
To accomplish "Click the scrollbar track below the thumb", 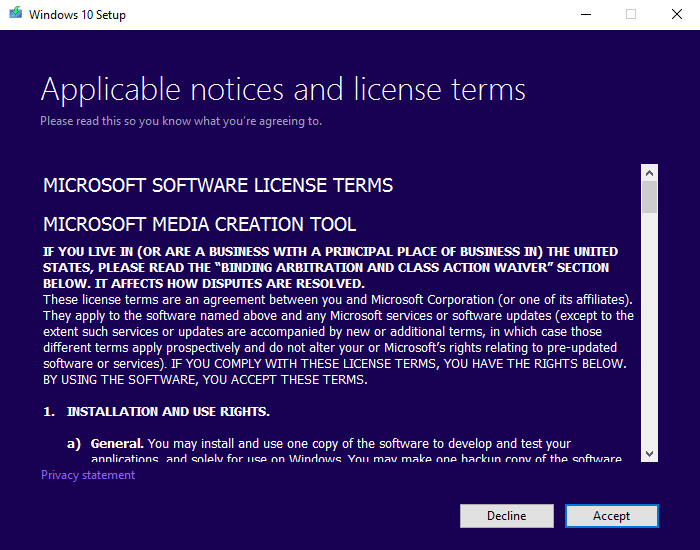I will pos(650,329).
